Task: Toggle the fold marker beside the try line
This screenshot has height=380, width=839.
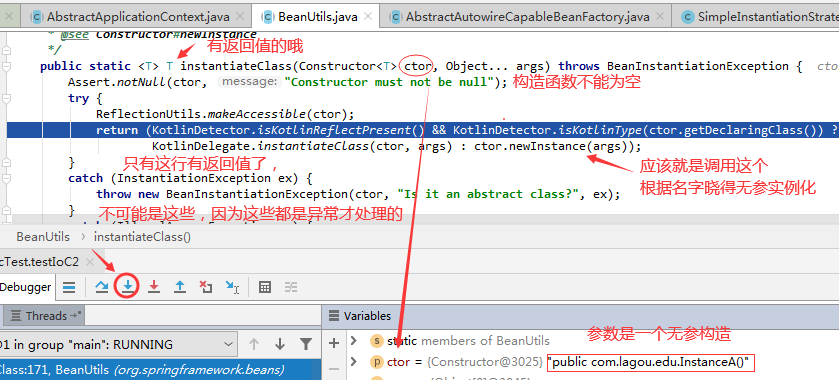Action: [x=6, y=98]
